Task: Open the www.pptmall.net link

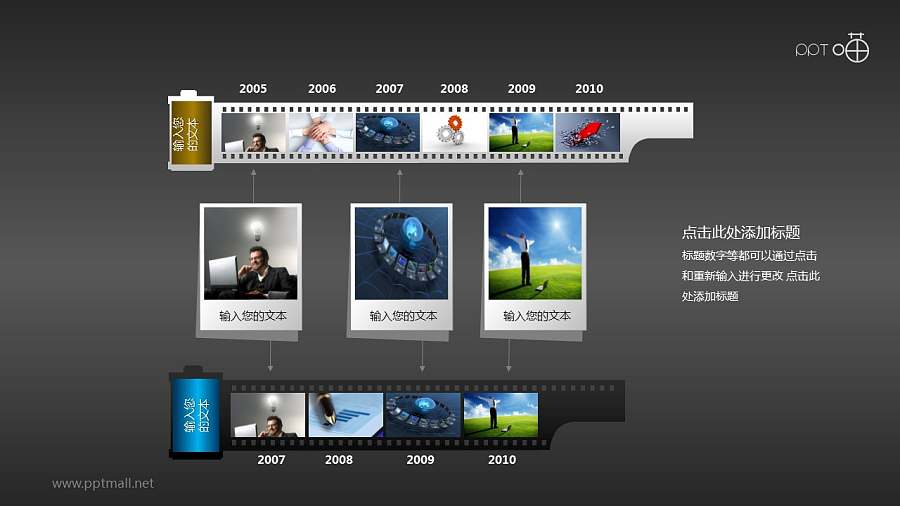Action: click(x=103, y=483)
